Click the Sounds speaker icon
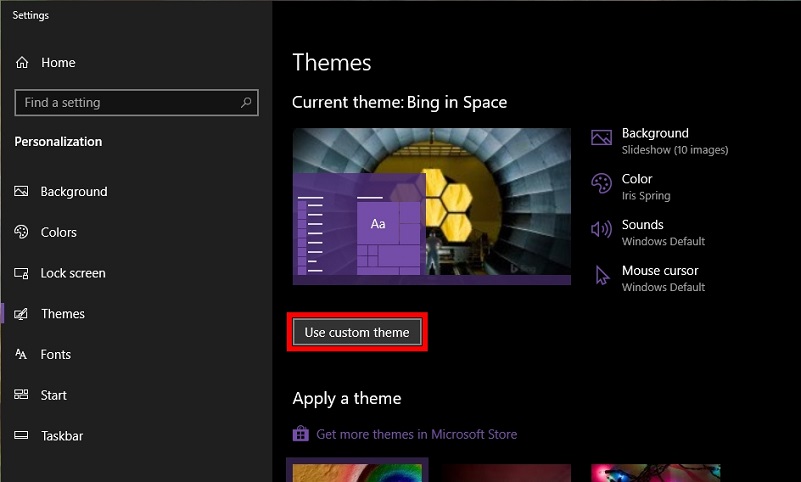Viewport: 801px width, 482px height. (x=601, y=229)
